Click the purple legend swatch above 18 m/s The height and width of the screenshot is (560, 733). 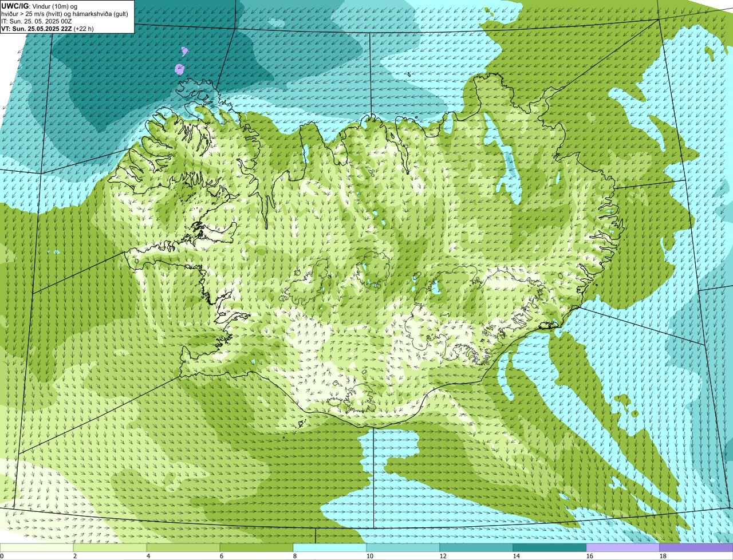click(696, 547)
